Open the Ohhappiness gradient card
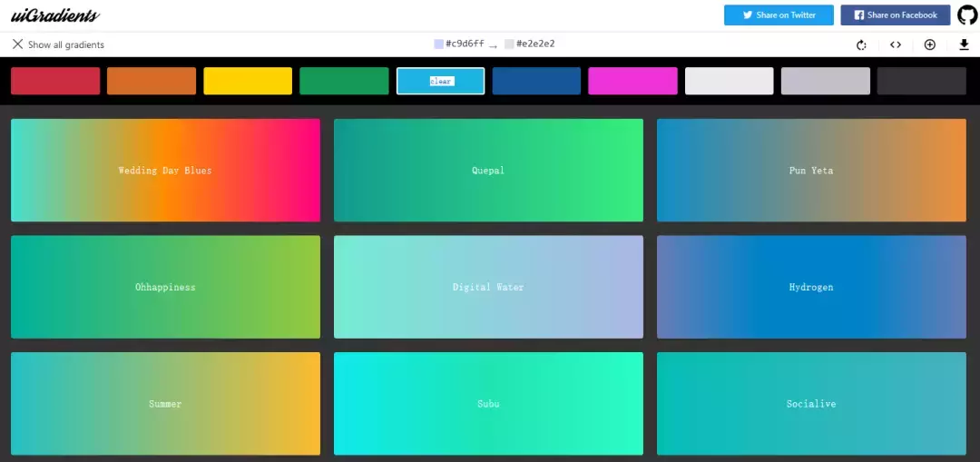The height and width of the screenshot is (462, 980). point(166,287)
